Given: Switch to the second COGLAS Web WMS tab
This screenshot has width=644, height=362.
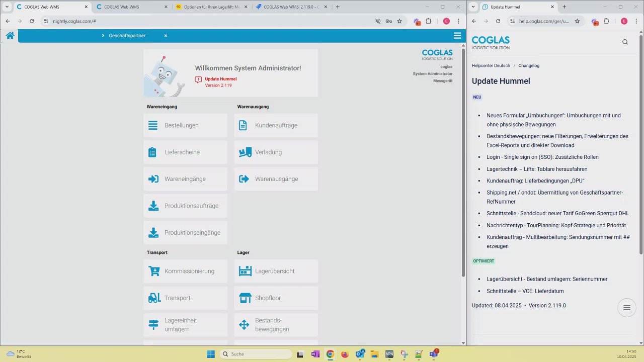Looking at the screenshot, I should 132,7.
